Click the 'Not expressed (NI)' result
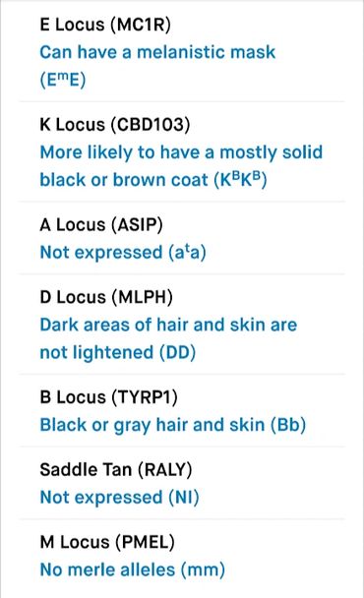The height and width of the screenshot is (598, 364). 119,498
